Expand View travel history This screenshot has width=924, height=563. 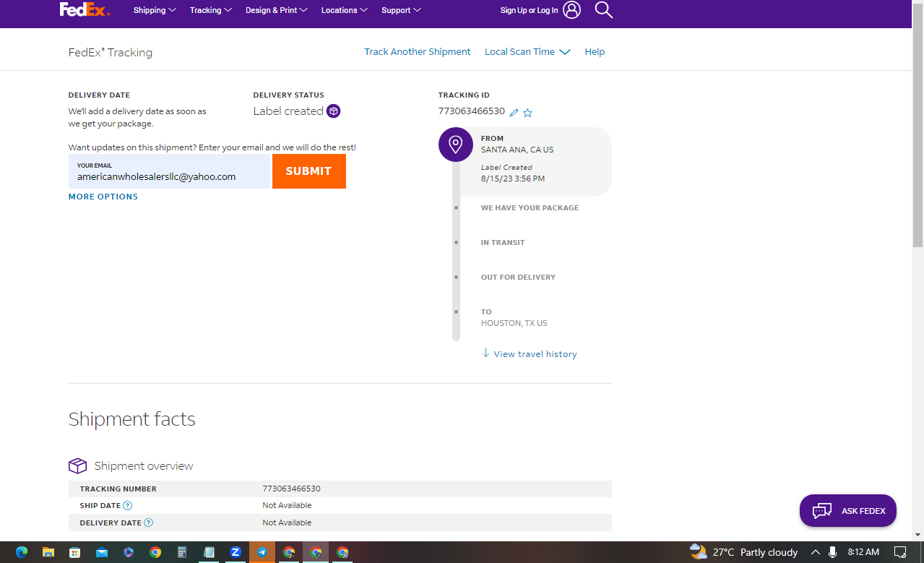[530, 353]
